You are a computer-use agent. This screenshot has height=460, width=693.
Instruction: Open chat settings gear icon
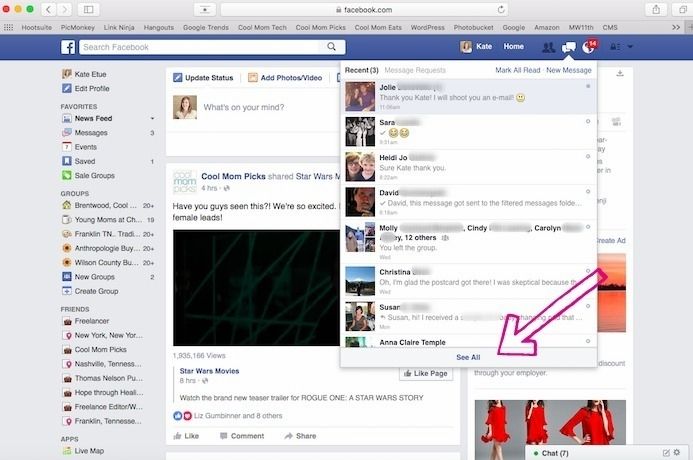click(x=677, y=452)
